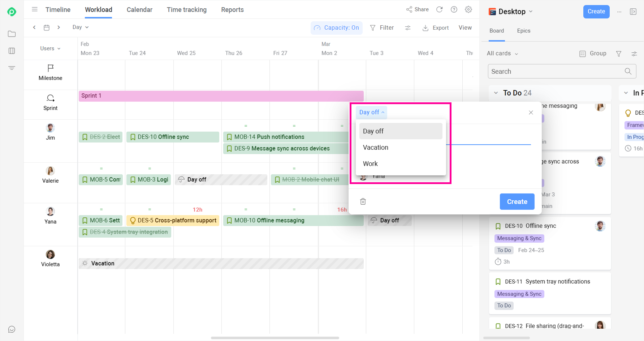
Task: Click the View button
Action: (465, 27)
